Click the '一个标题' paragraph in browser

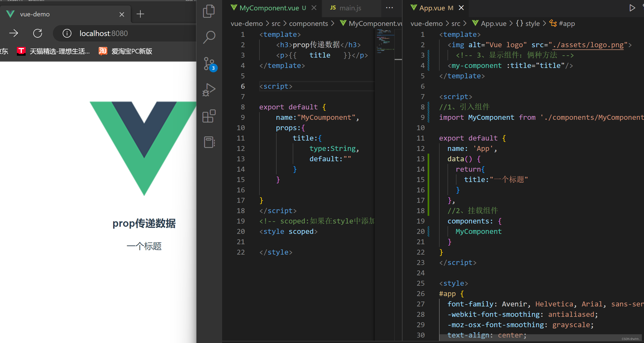(144, 246)
